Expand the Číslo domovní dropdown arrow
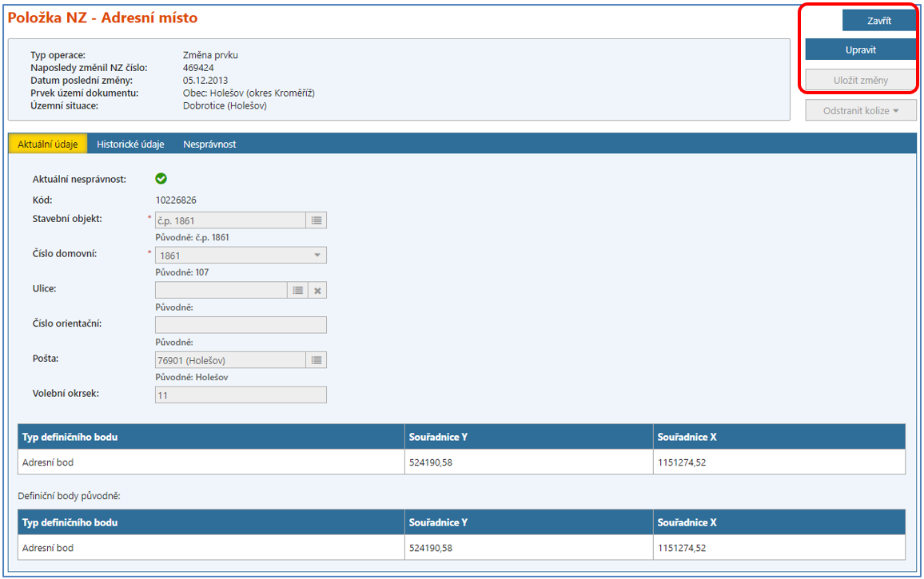This screenshot has height=579, width=924. (317, 256)
